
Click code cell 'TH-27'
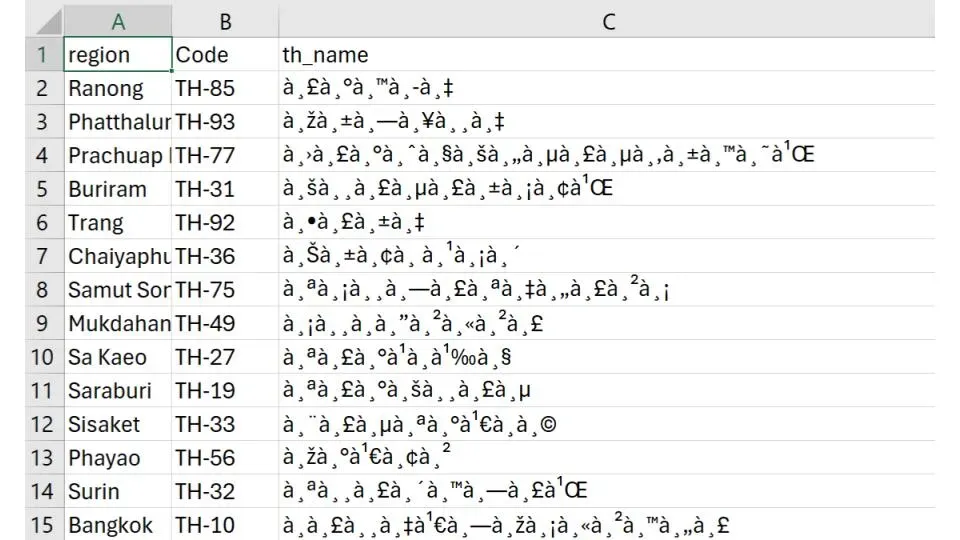pyautogui.click(x=225, y=357)
